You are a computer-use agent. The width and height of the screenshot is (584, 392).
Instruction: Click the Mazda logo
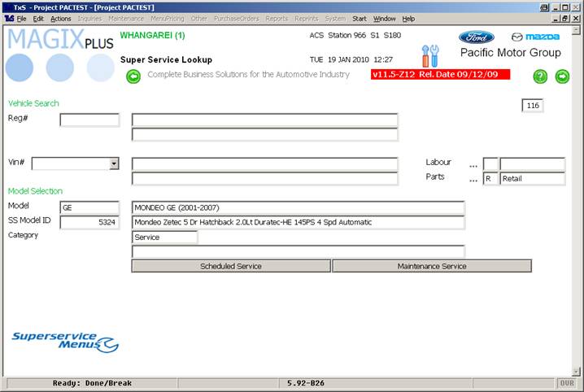535,37
